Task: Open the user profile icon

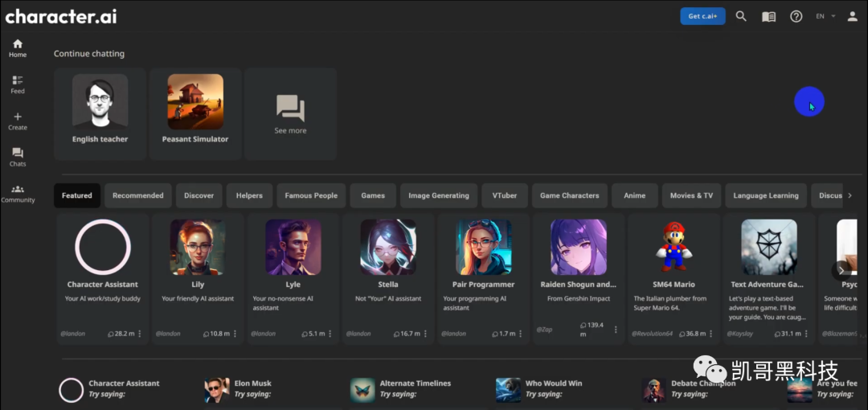Action: click(853, 16)
